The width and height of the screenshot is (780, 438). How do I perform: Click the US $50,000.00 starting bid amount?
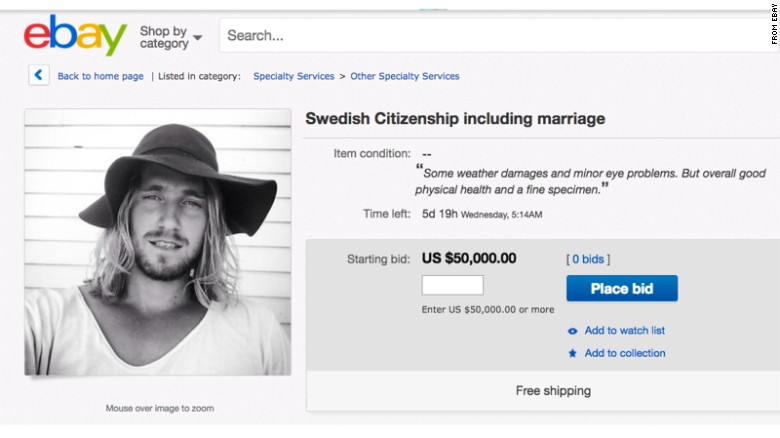(469, 258)
